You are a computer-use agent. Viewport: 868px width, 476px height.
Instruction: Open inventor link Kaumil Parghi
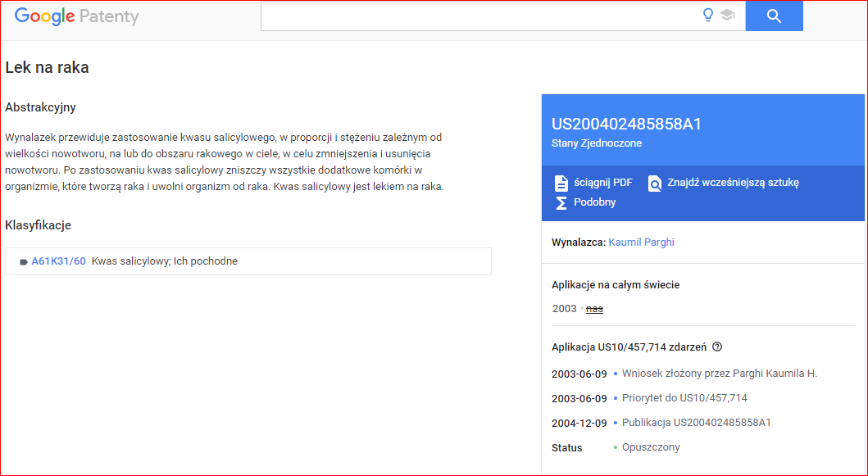[641, 243]
